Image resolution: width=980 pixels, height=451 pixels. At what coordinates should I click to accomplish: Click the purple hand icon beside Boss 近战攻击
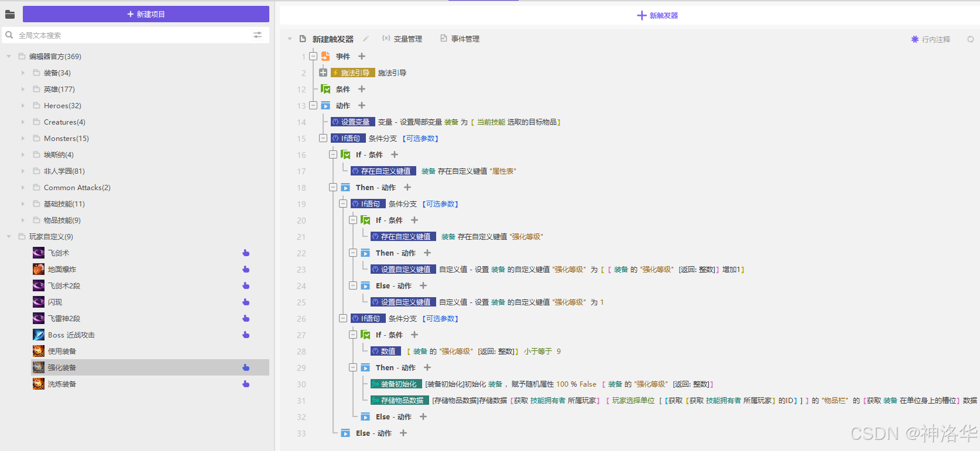click(x=246, y=335)
